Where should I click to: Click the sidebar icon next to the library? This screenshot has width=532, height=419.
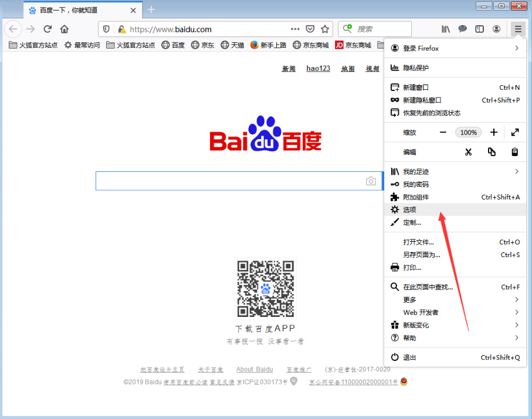click(x=479, y=29)
